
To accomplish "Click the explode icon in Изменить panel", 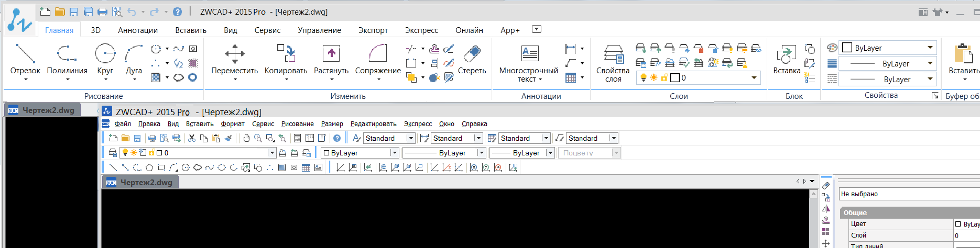I will tap(434, 77).
